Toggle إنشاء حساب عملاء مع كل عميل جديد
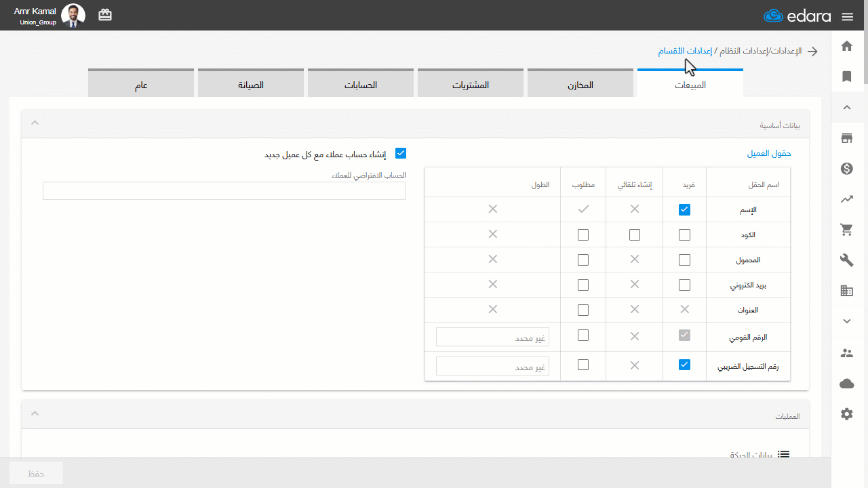This screenshot has height=488, width=868. pos(400,154)
